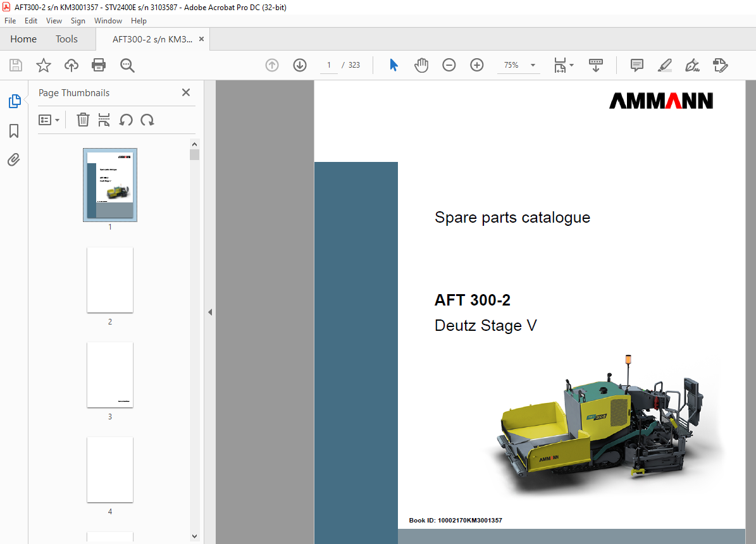Click the Book ID text line
Viewport: 756px width, 544px height.
455,521
